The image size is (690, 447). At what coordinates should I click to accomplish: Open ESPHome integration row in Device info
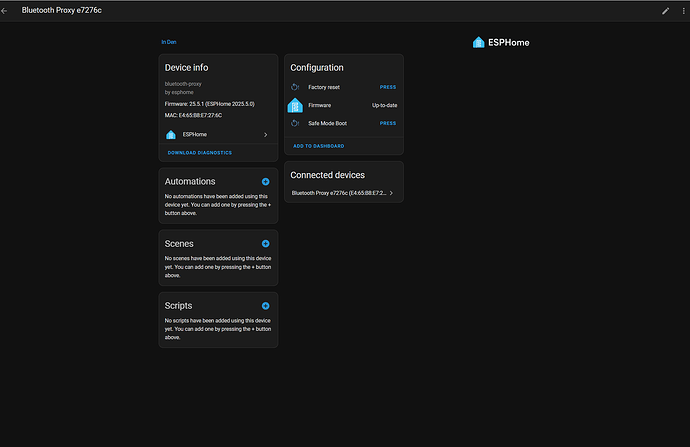tap(218, 135)
